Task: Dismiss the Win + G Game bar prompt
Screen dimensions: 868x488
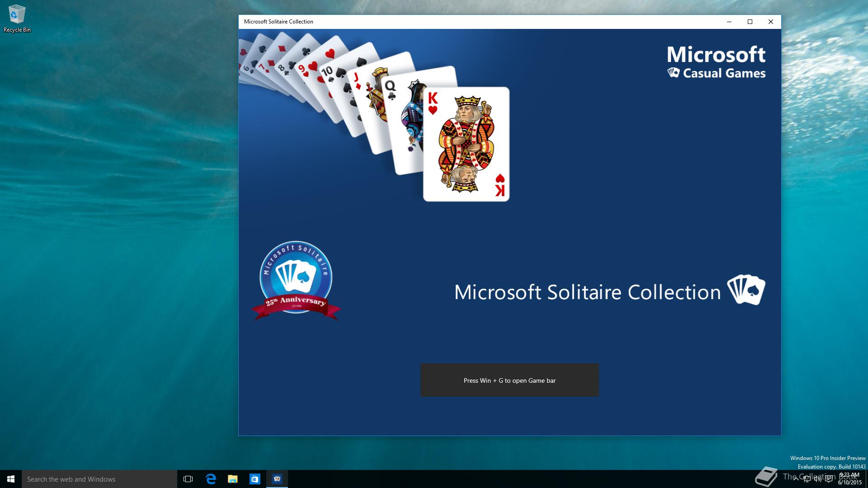Action: 509,380
